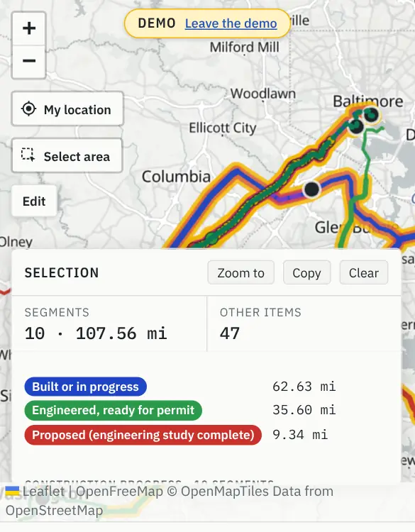Open the Leaflet attribution link
This screenshot has height=532, width=415.
point(43,492)
